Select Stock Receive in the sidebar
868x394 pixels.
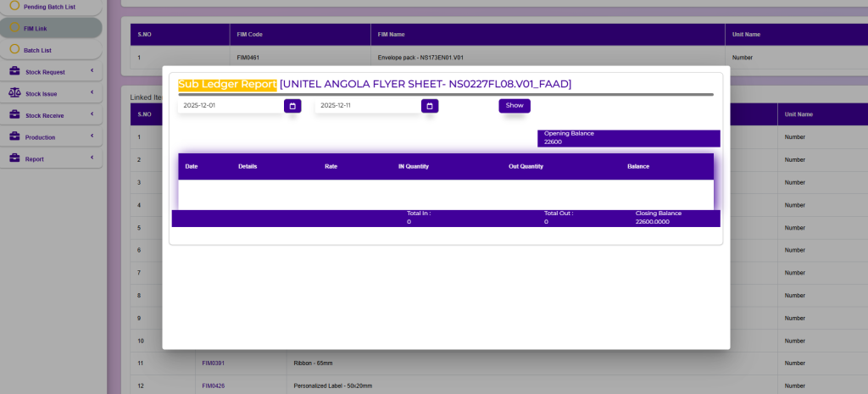(45, 115)
